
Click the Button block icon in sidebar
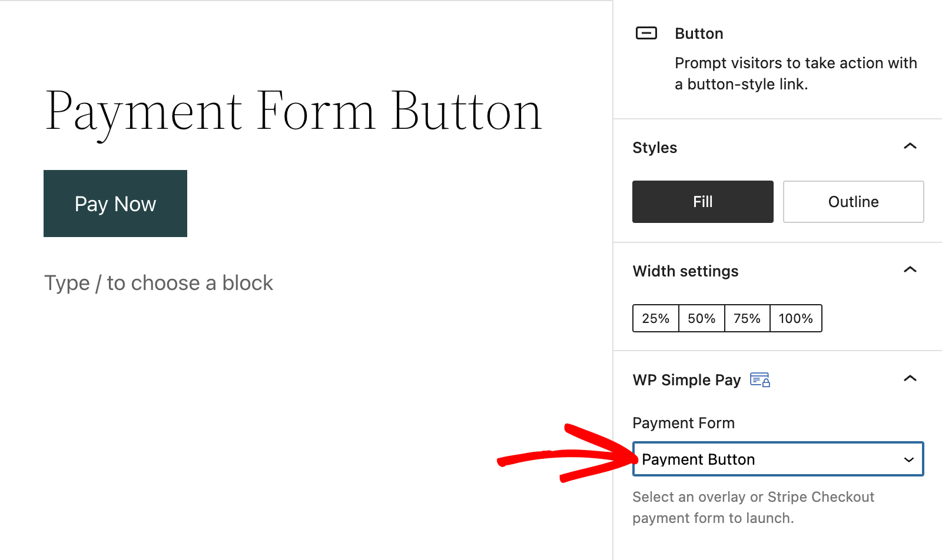pos(646,34)
